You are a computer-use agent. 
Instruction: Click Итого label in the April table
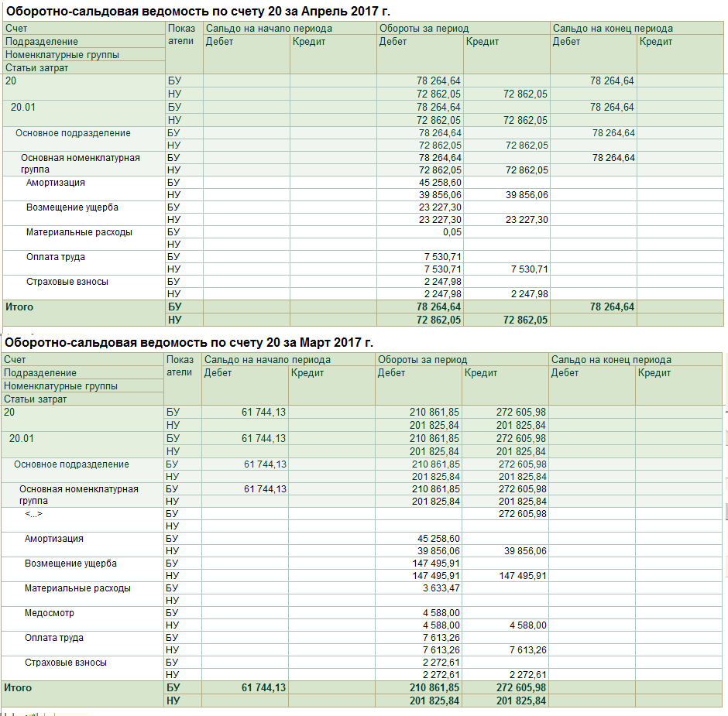[19, 307]
